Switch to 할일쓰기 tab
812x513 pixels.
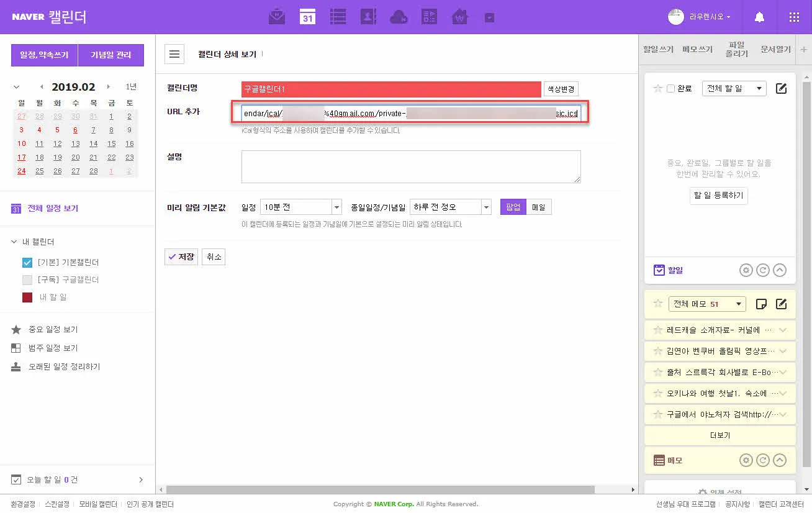coord(658,49)
